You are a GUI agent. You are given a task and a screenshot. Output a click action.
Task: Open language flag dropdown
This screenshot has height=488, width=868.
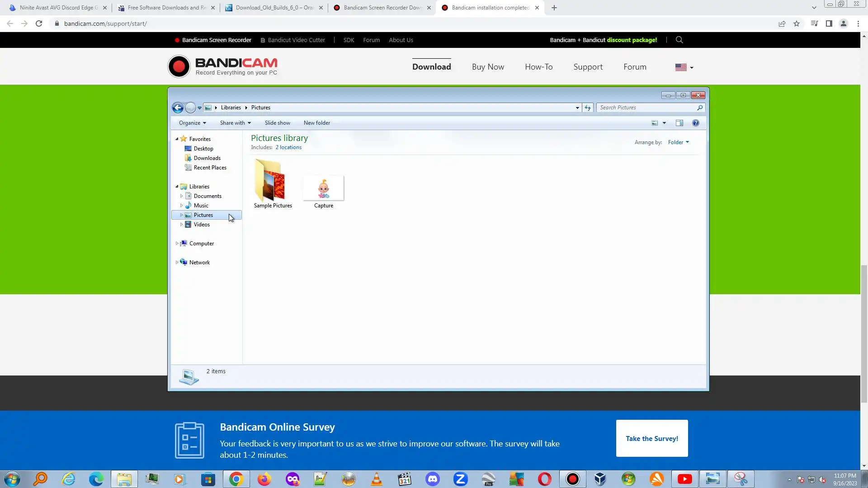coord(684,67)
